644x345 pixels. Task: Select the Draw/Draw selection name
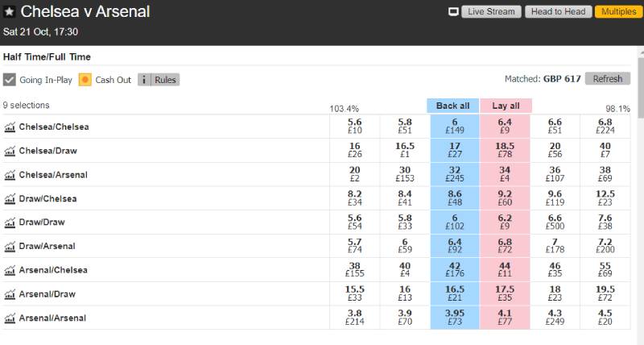pos(43,222)
